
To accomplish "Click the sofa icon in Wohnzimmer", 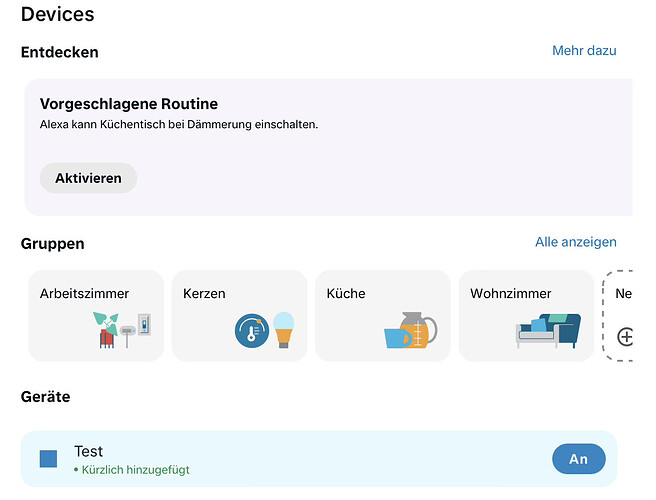I will [x=548, y=331].
